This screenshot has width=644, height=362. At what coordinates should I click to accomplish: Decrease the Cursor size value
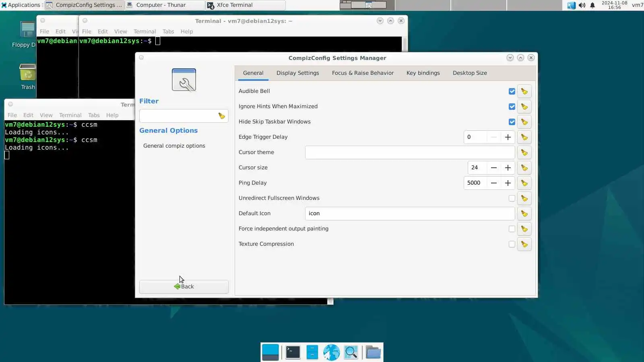493,168
